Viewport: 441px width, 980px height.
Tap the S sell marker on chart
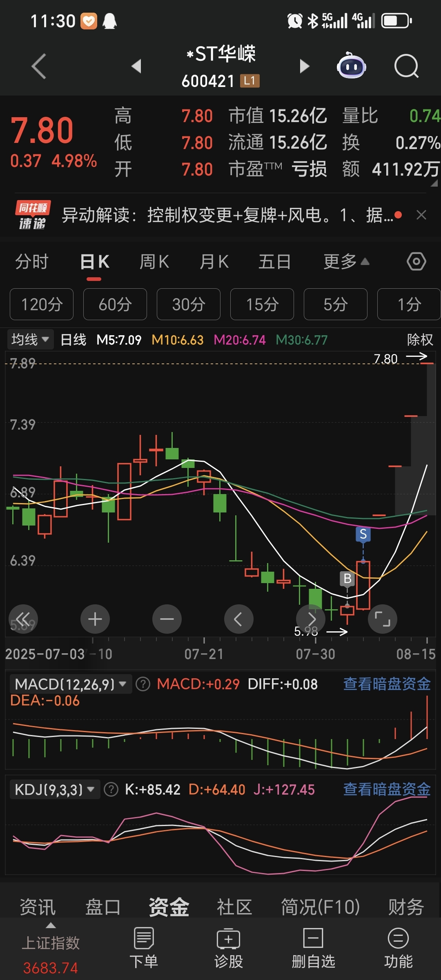pyautogui.click(x=363, y=535)
